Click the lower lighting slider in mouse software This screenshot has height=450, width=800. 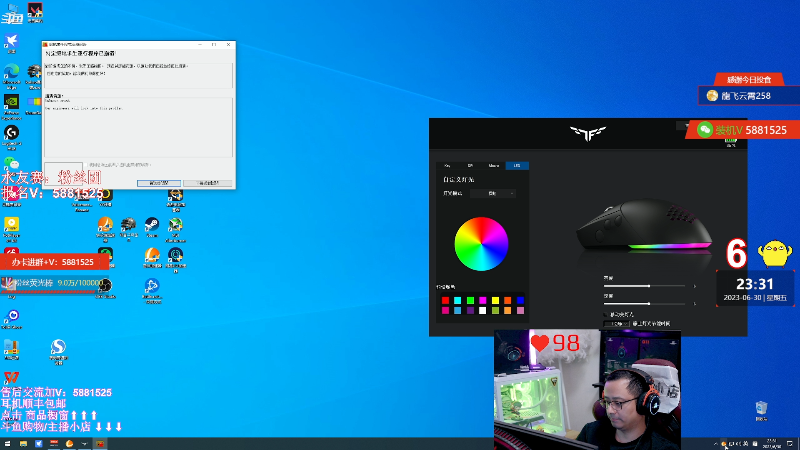point(644,304)
